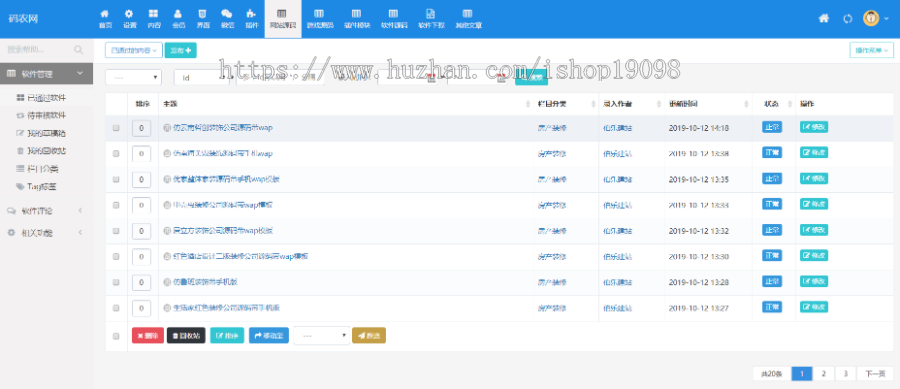Tick the checkbox of the first row
This screenshot has width=900, height=389.
pos(116,128)
